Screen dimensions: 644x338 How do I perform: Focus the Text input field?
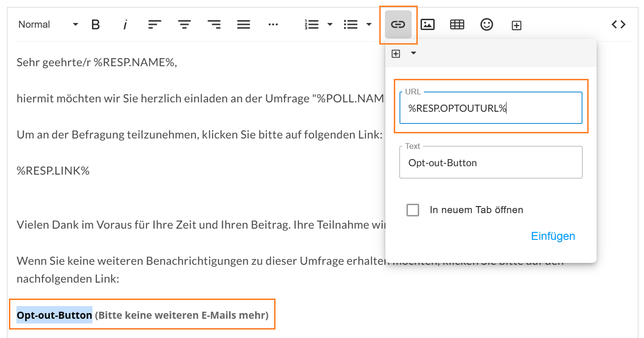[x=491, y=162]
